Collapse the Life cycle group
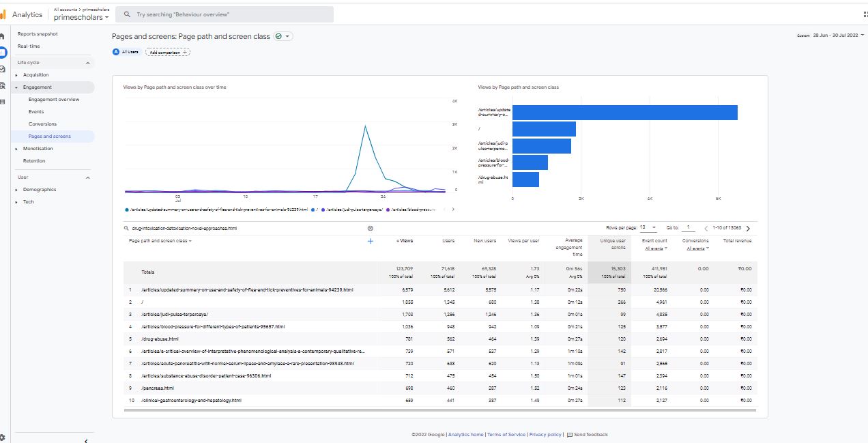The image size is (868, 443). coord(87,63)
